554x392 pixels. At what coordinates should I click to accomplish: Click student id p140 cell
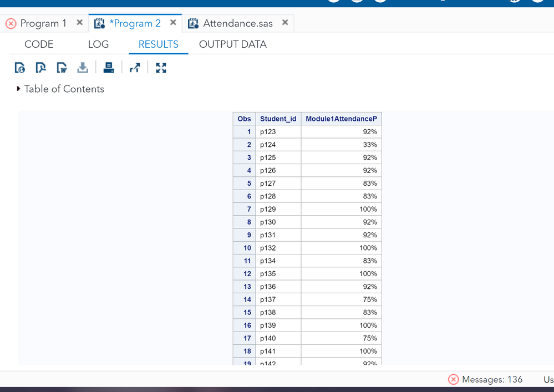278,338
